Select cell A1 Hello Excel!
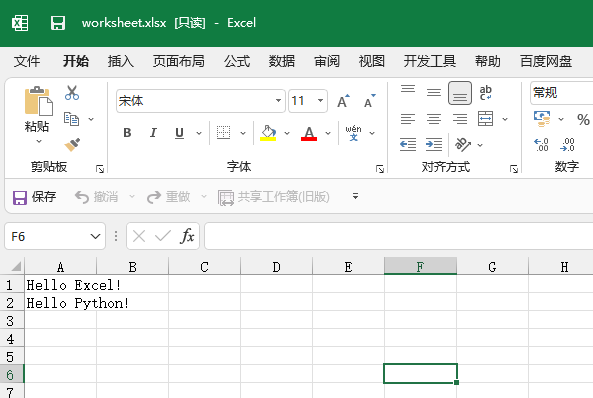 pyautogui.click(x=61, y=285)
